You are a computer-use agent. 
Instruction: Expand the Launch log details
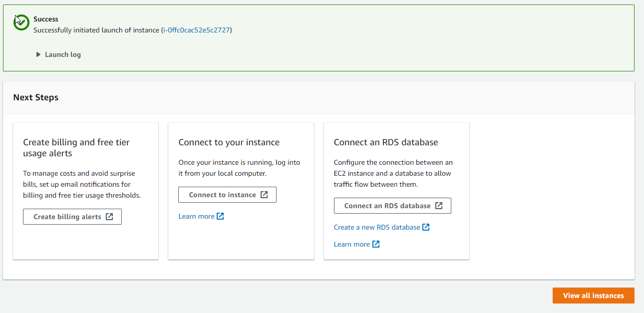[58, 54]
